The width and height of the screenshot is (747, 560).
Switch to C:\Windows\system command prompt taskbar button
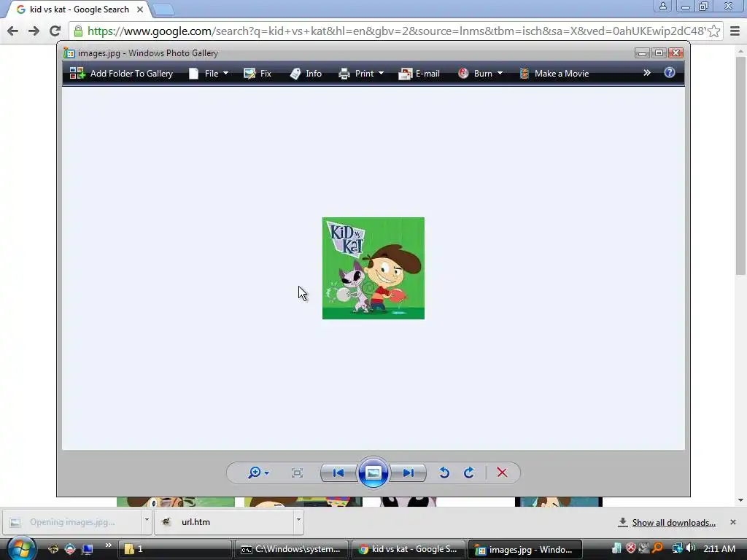[x=292, y=549]
